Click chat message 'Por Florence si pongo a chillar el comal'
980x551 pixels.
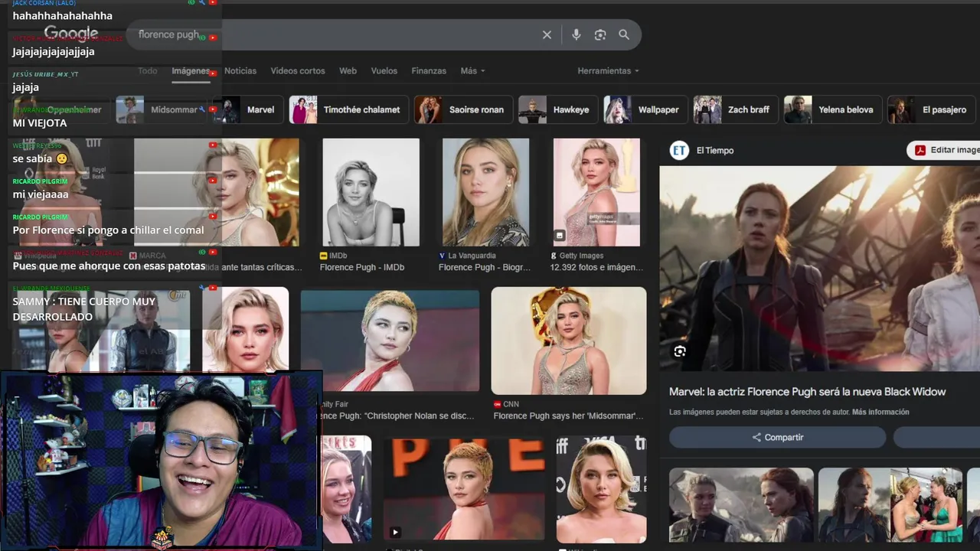tap(108, 230)
